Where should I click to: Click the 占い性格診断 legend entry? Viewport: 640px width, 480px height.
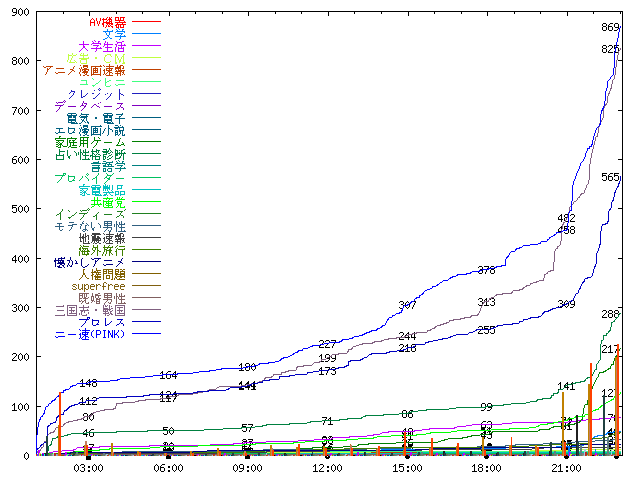90,155
